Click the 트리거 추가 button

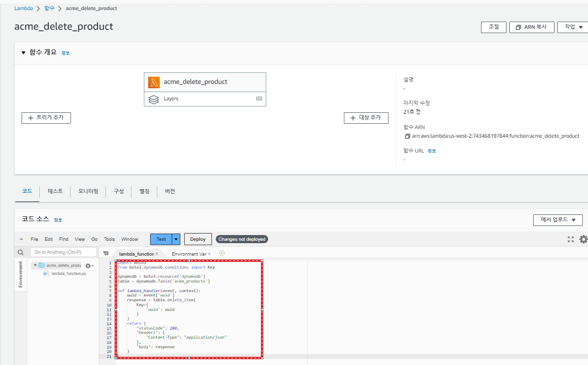tap(46, 118)
